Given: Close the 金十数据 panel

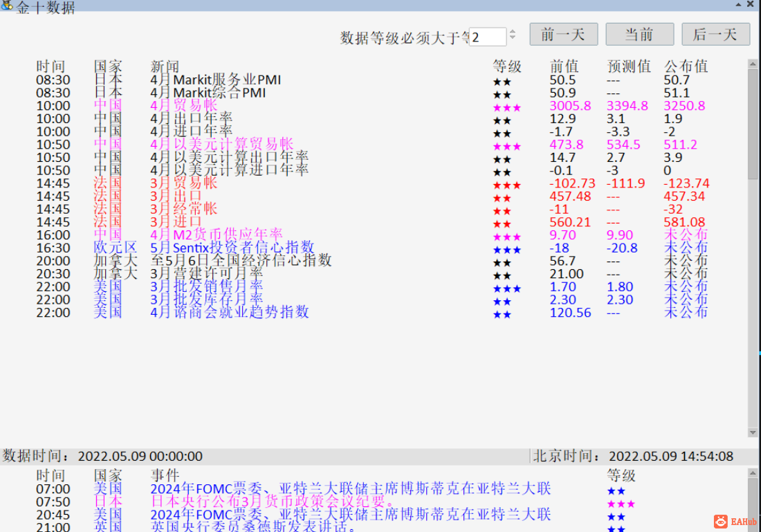Looking at the screenshot, I should coord(751,4).
